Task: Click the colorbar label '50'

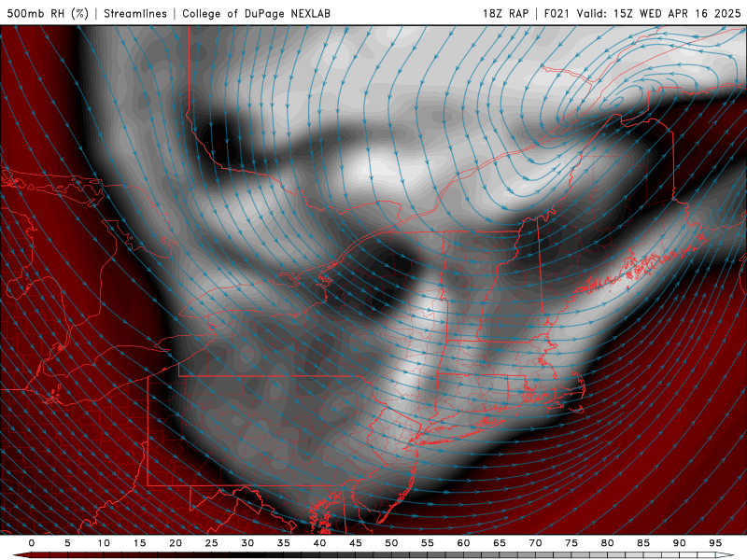Action: coord(391,543)
